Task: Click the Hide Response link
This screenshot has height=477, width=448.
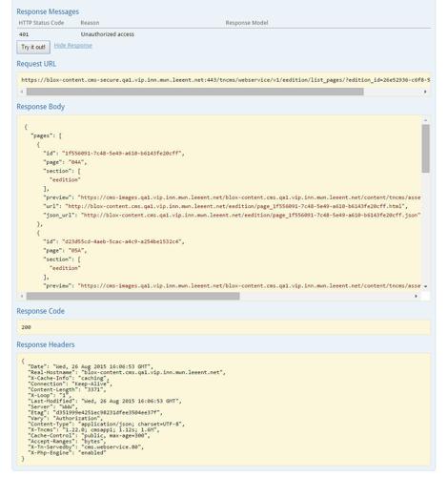Action: click(72, 46)
